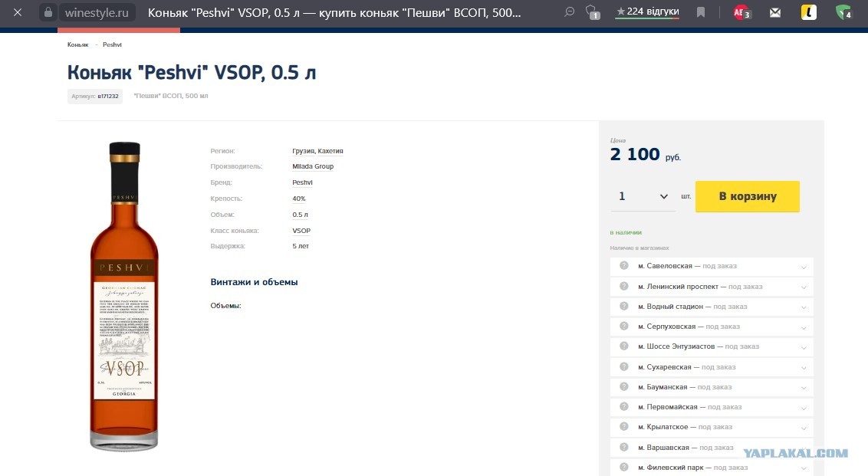Open the green shield extension icon
Viewport: 868px width, 476px height.
(x=843, y=12)
